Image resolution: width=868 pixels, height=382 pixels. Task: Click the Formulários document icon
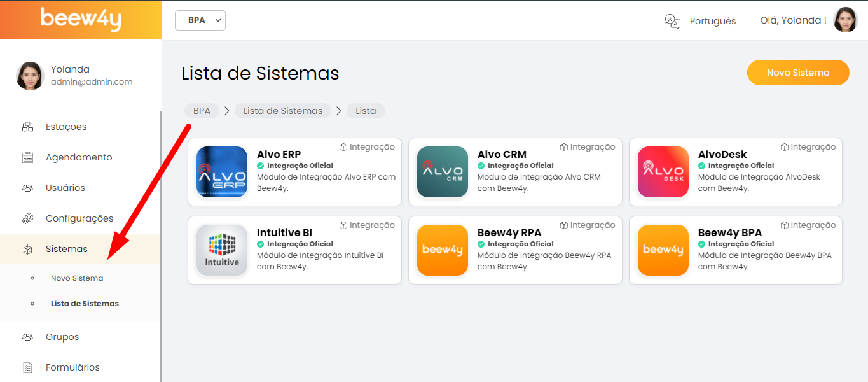[27, 367]
